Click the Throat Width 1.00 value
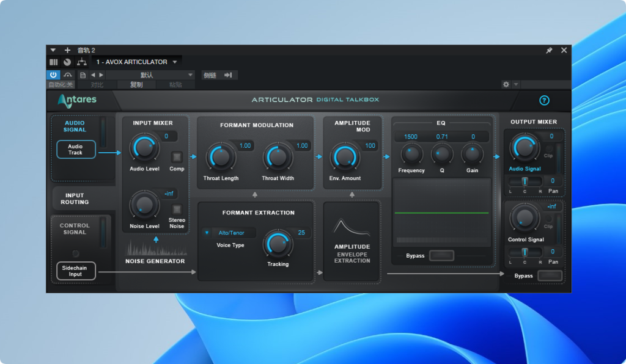626x364 pixels. tap(302, 145)
